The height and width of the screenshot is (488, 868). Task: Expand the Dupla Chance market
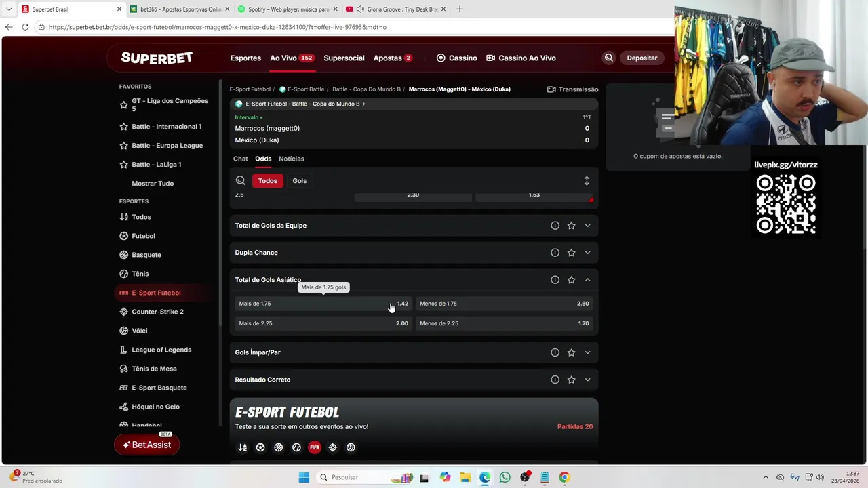587,253
